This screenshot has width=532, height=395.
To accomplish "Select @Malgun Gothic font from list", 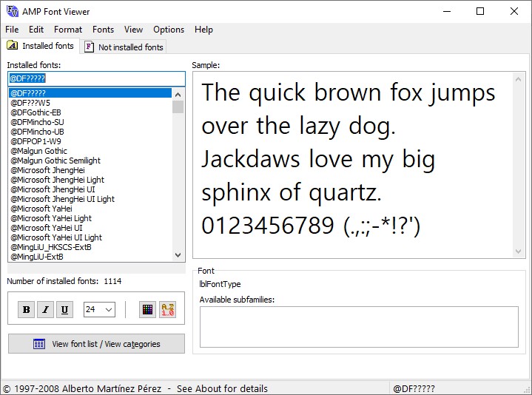I will (39, 151).
